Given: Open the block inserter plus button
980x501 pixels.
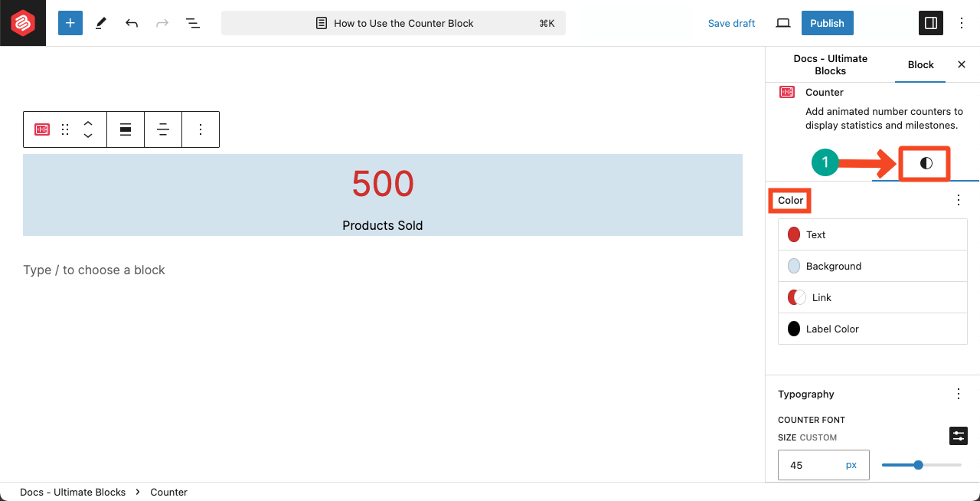Looking at the screenshot, I should point(70,23).
